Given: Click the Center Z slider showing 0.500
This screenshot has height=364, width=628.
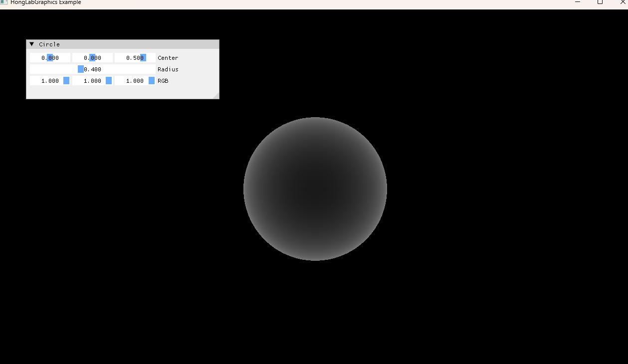Looking at the screenshot, I should (135, 58).
